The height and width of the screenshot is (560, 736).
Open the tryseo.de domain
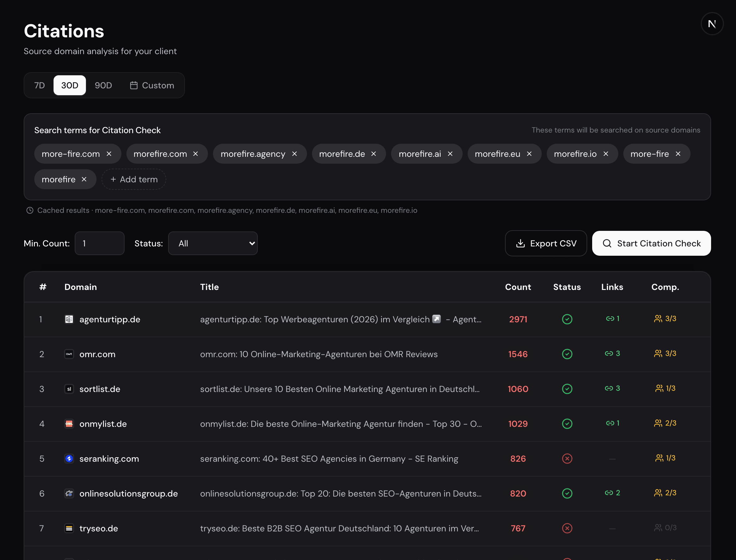(x=99, y=528)
